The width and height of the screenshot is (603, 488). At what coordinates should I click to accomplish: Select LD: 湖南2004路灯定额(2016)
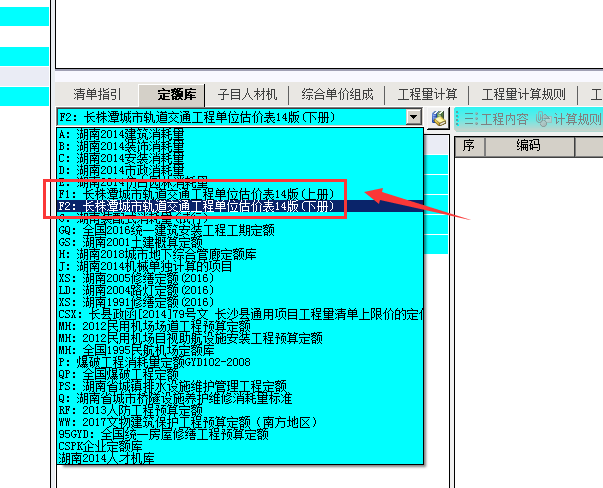pyautogui.click(x=240, y=290)
